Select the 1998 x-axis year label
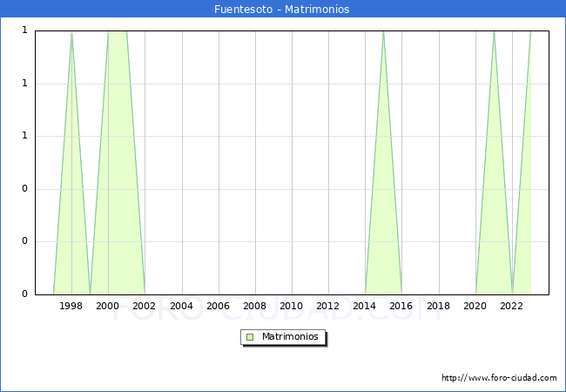The width and height of the screenshot is (566, 392). pos(71,306)
